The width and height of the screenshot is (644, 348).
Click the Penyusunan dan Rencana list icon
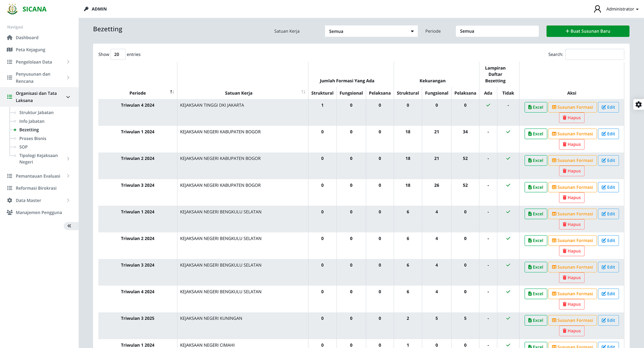[x=10, y=77]
